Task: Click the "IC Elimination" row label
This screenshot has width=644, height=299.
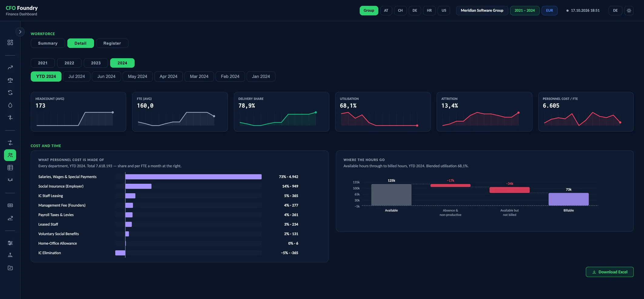Action: [x=49, y=253]
